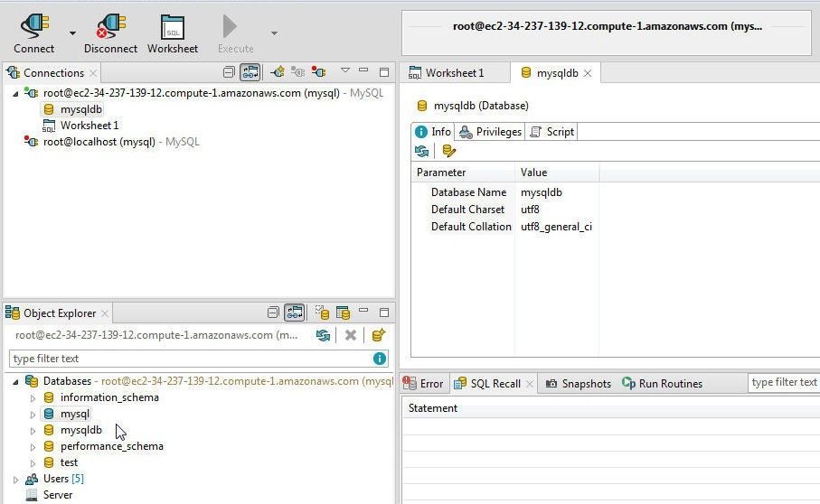Click the Value column header
The height and width of the screenshot is (504, 820).
click(557, 173)
